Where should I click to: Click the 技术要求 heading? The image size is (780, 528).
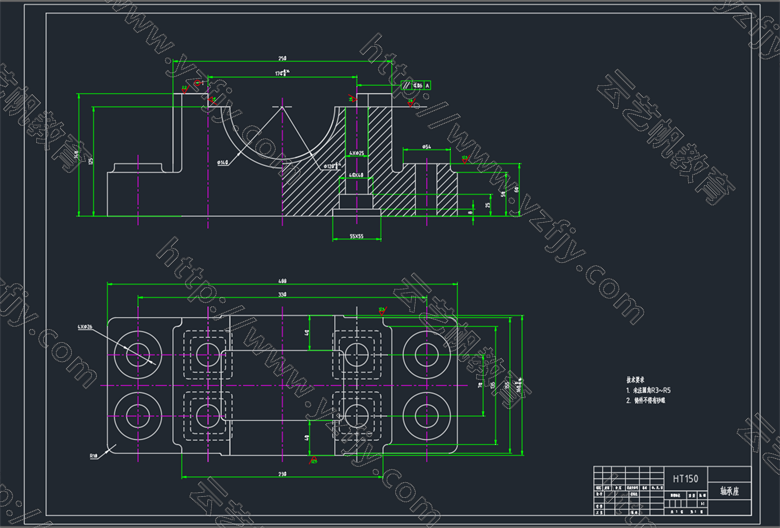point(634,380)
